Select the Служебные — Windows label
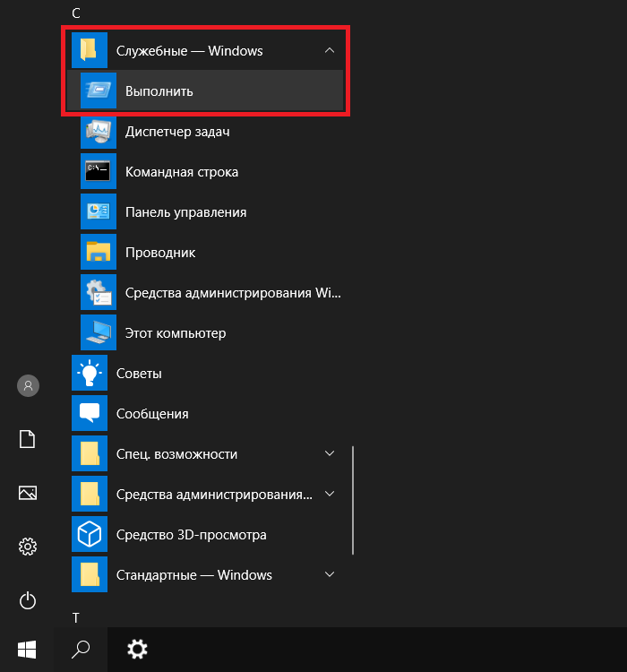Viewport: 627px width, 672px height. click(189, 51)
